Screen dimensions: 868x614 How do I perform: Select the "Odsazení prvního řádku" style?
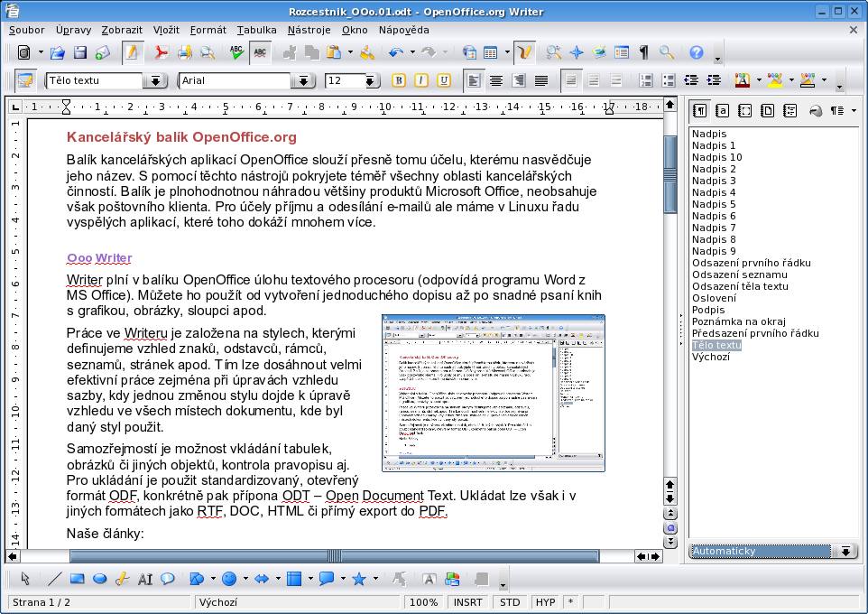click(752, 263)
